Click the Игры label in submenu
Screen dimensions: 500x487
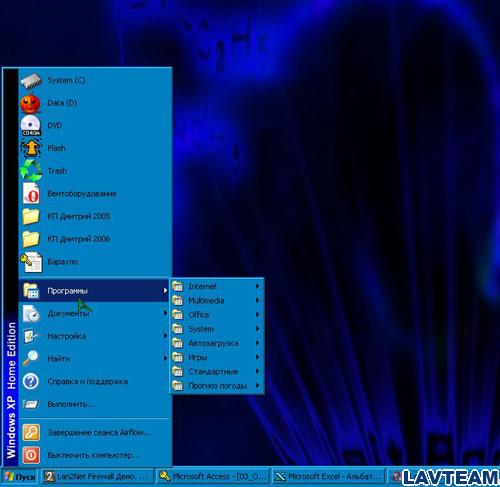pos(198,357)
